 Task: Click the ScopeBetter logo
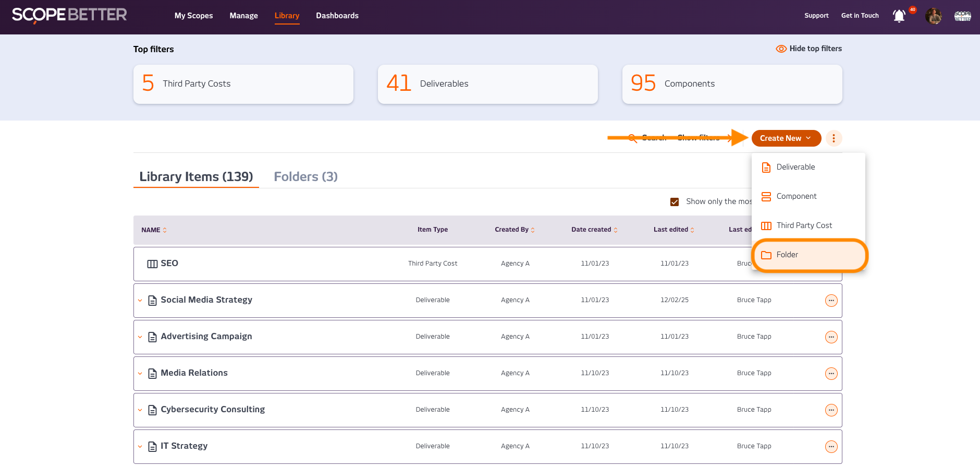tap(69, 15)
